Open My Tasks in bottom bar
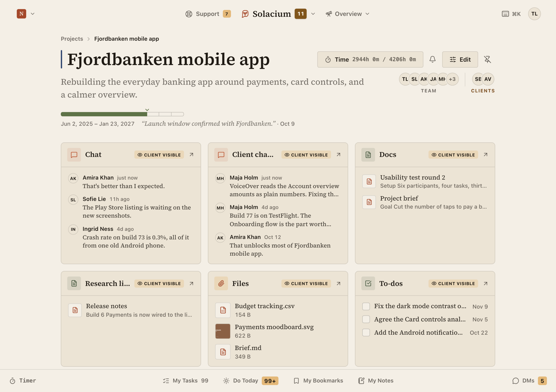This screenshot has height=392, width=556. (186, 380)
